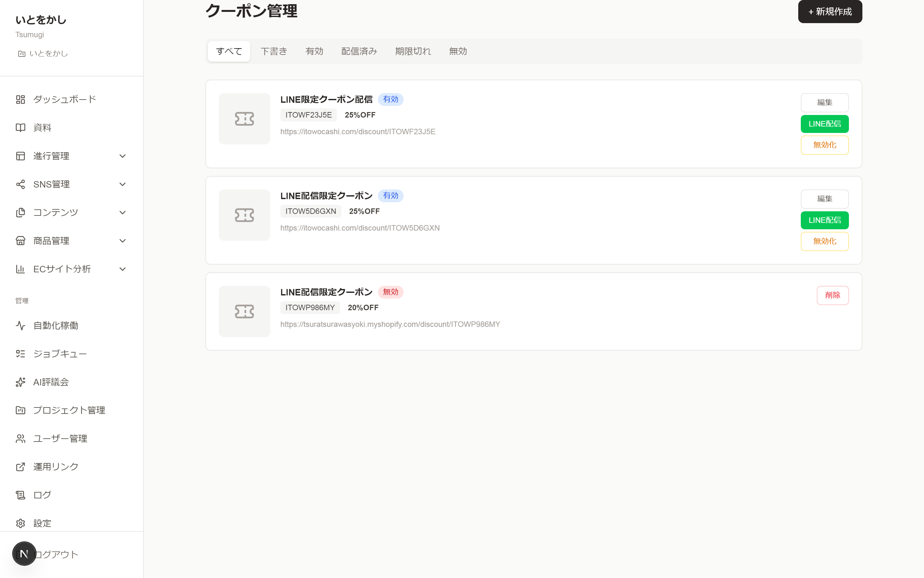
Task: Click the ジョブキュー list icon
Action: [x=20, y=354]
